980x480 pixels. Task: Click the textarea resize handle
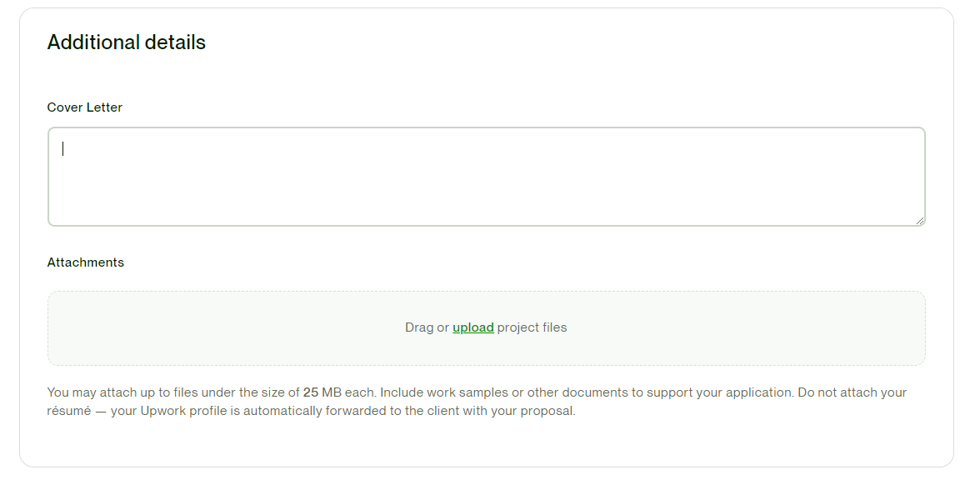click(x=921, y=219)
